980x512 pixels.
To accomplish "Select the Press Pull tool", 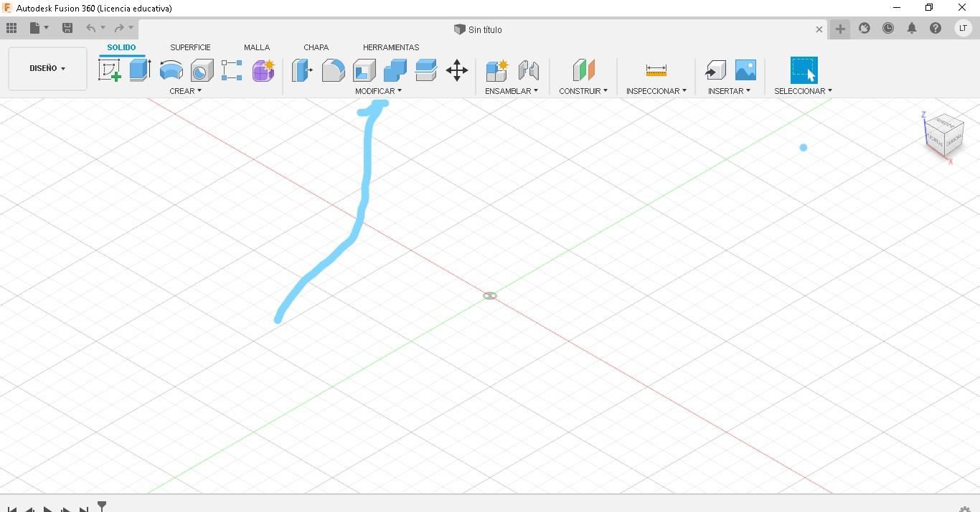I will click(x=302, y=70).
